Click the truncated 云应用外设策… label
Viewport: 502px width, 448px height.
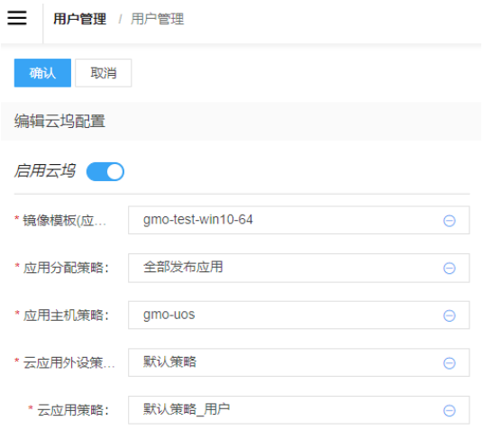click(68, 363)
